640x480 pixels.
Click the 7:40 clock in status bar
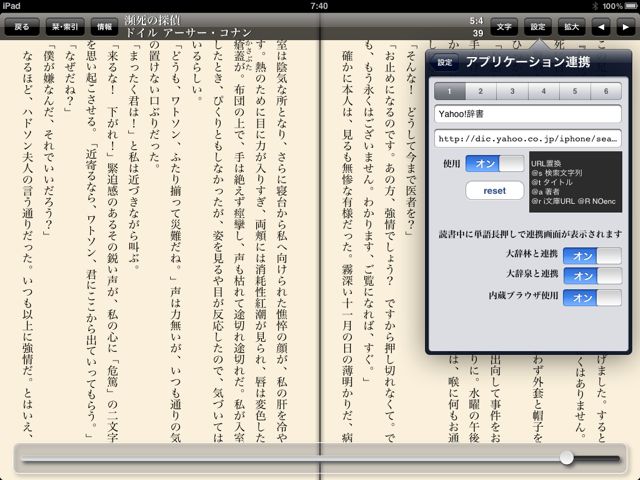[x=319, y=6]
